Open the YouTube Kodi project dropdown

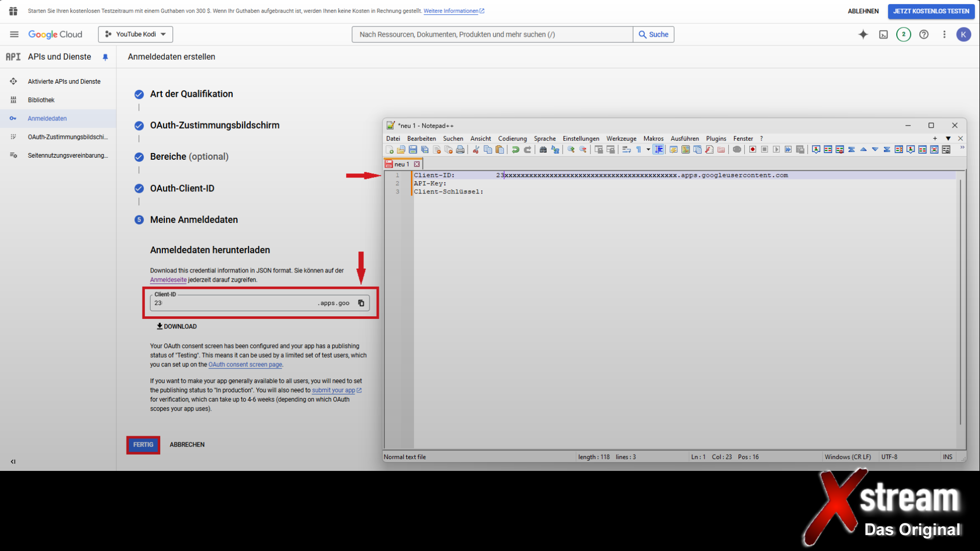[x=135, y=34]
